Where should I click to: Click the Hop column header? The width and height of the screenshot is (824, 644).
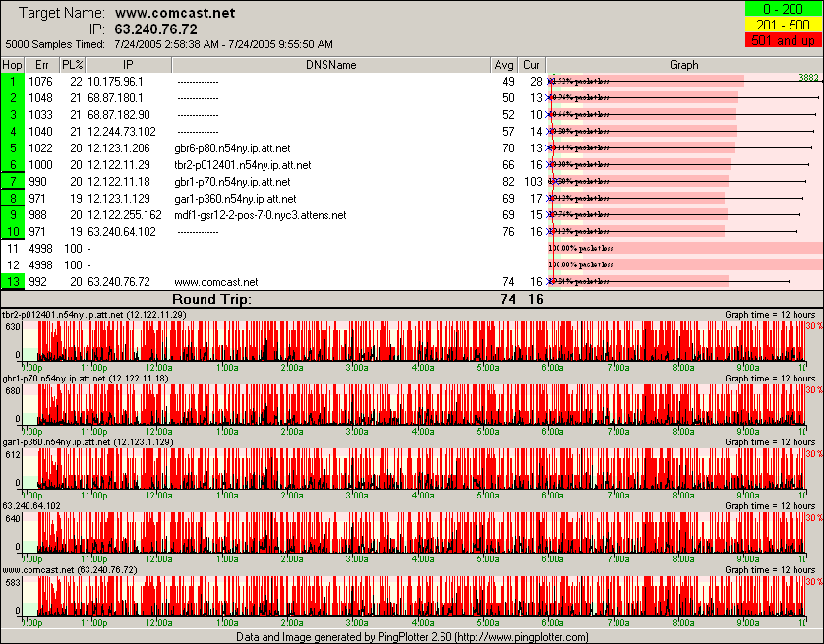coord(12,65)
